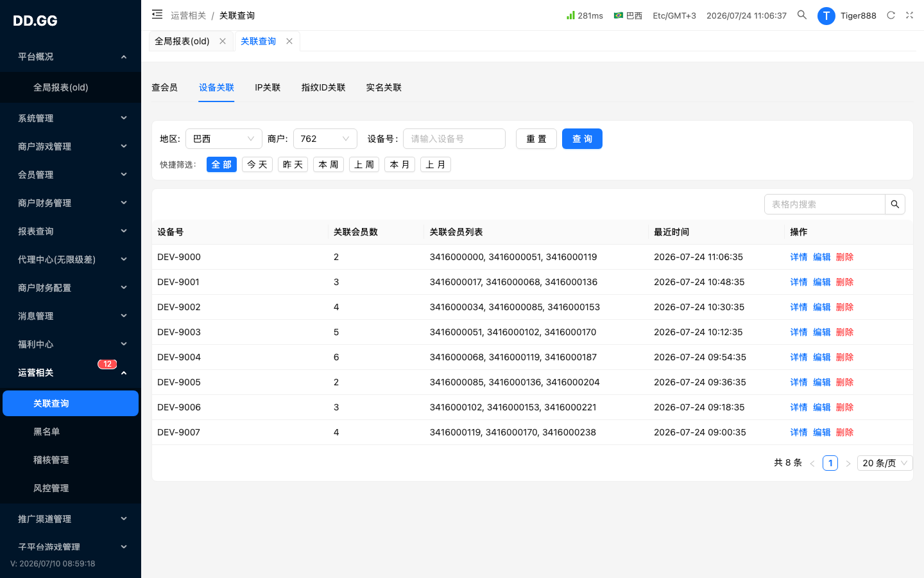
Task: Select the 上周 quick filter
Action: click(x=364, y=164)
